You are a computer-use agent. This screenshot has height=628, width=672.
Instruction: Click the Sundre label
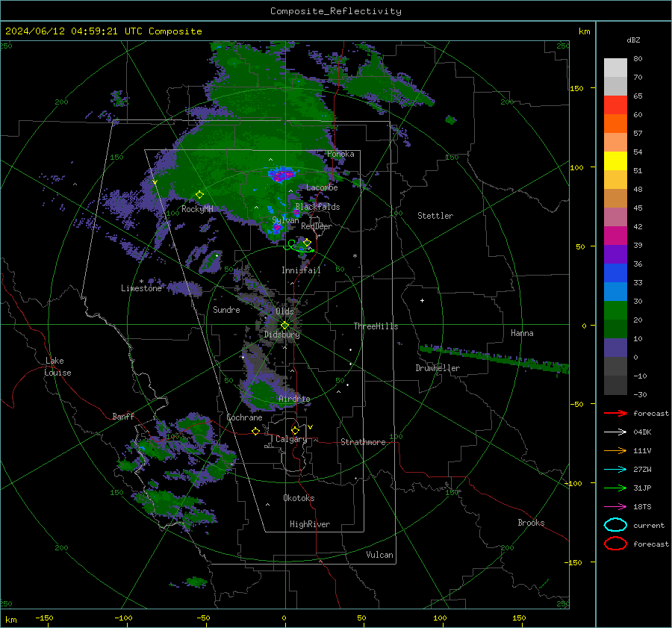[226, 310]
